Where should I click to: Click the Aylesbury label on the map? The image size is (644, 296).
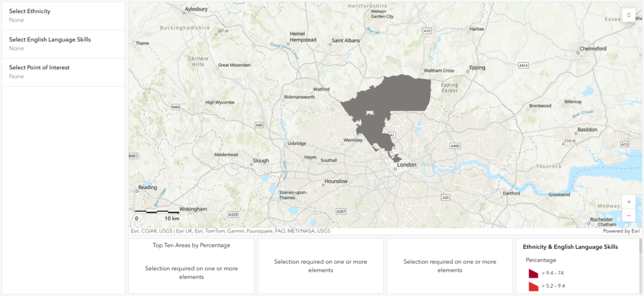(196, 8)
